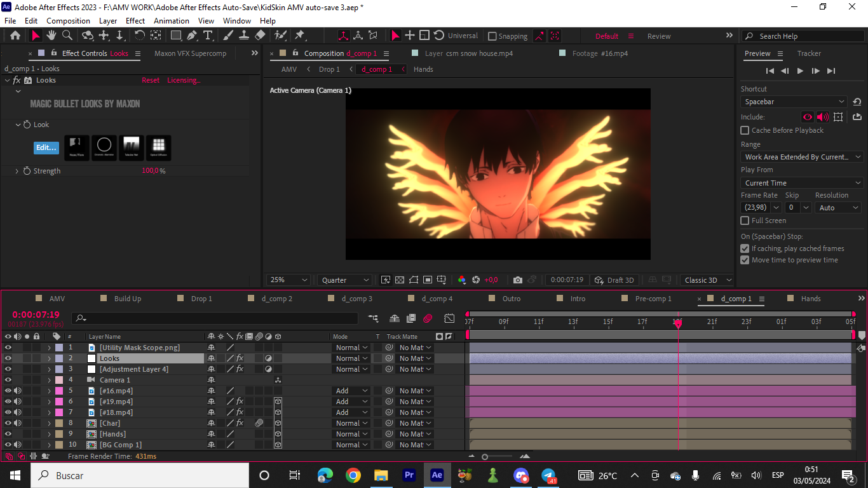868x488 pixels.
Task: Expand the Strength property
Action: 17,171
